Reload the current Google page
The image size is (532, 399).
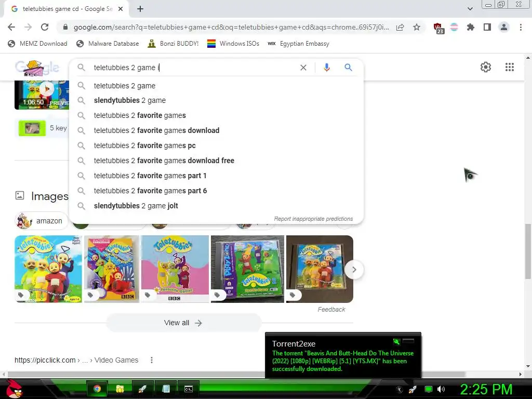click(x=45, y=27)
